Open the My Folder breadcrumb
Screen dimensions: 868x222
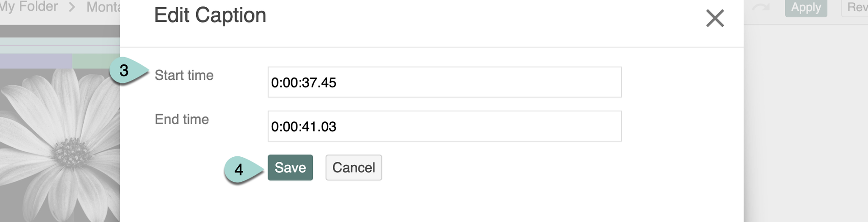[29, 7]
